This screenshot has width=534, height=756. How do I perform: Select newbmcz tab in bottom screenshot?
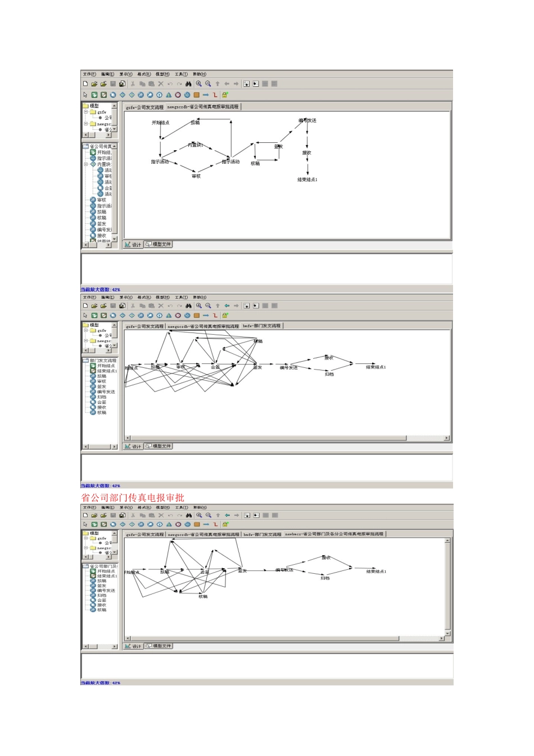334,534
